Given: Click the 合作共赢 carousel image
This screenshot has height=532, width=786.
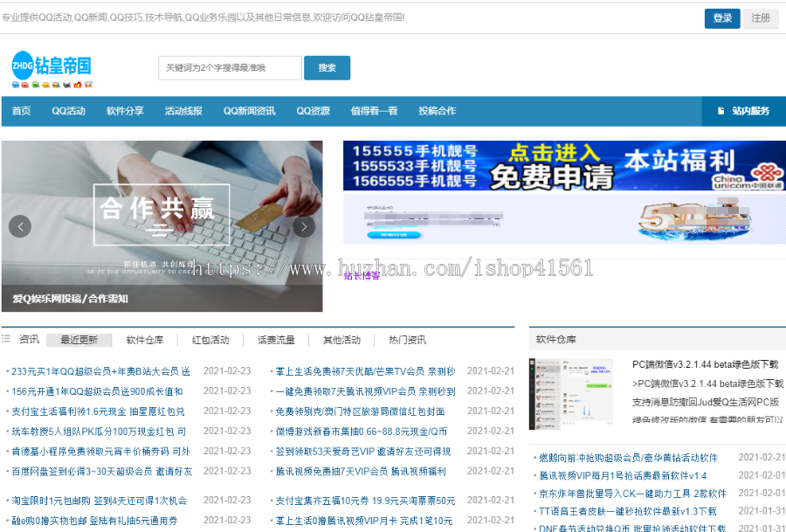Looking at the screenshot, I should coord(162,226).
